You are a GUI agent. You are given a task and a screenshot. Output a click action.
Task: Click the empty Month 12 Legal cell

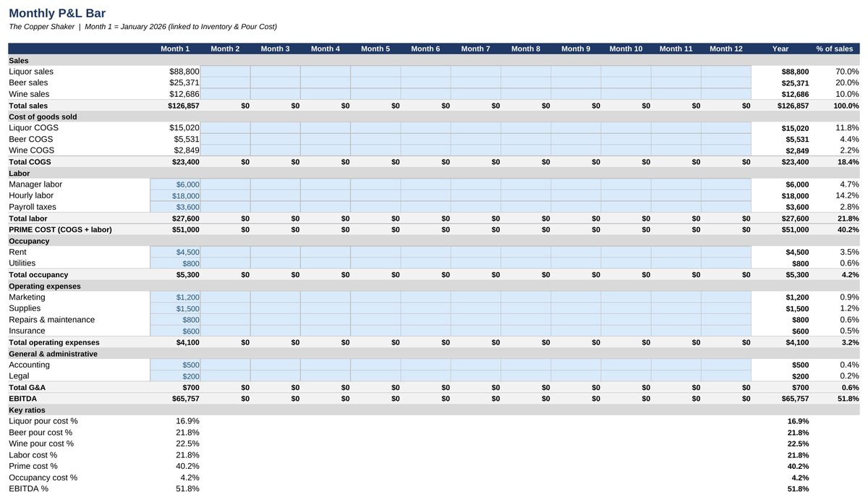pos(726,376)
